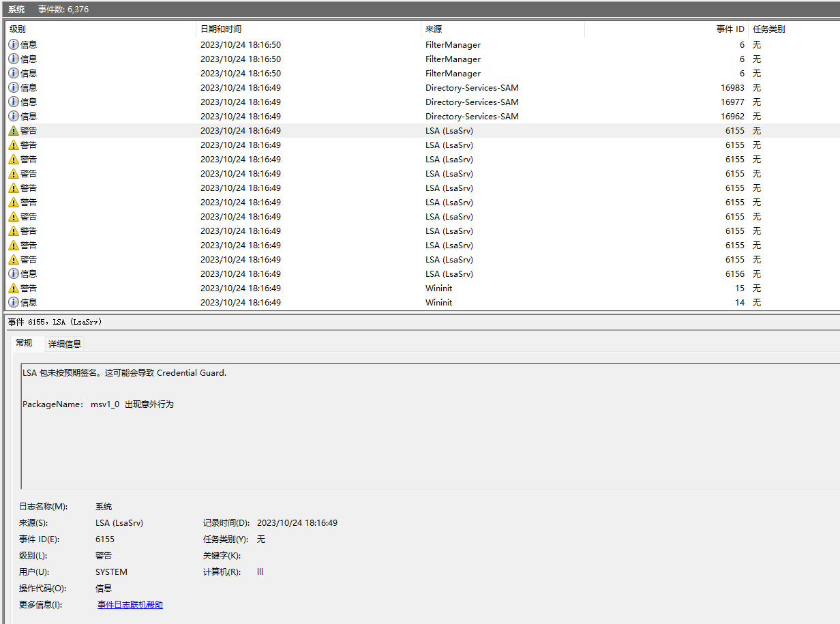Screen dimensions: 840x624
Task: Click the 来源 column header
Action: coord(502,29)
